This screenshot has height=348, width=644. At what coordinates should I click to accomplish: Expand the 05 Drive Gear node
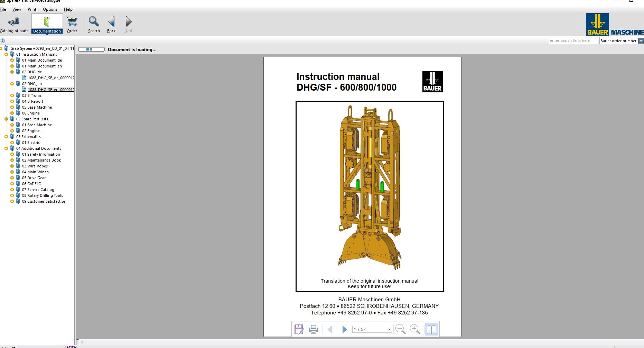tap(12, 178)
